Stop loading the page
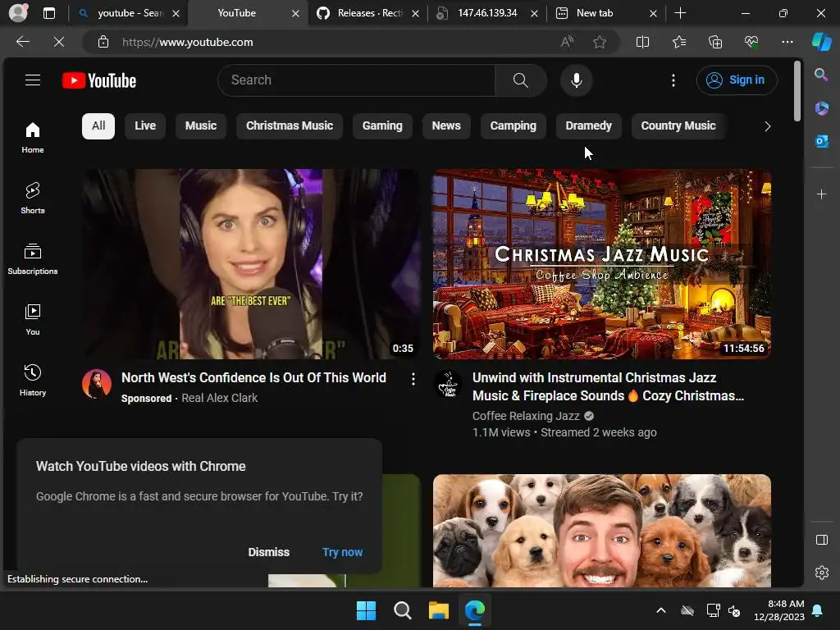840x630 pixels. 59,42
